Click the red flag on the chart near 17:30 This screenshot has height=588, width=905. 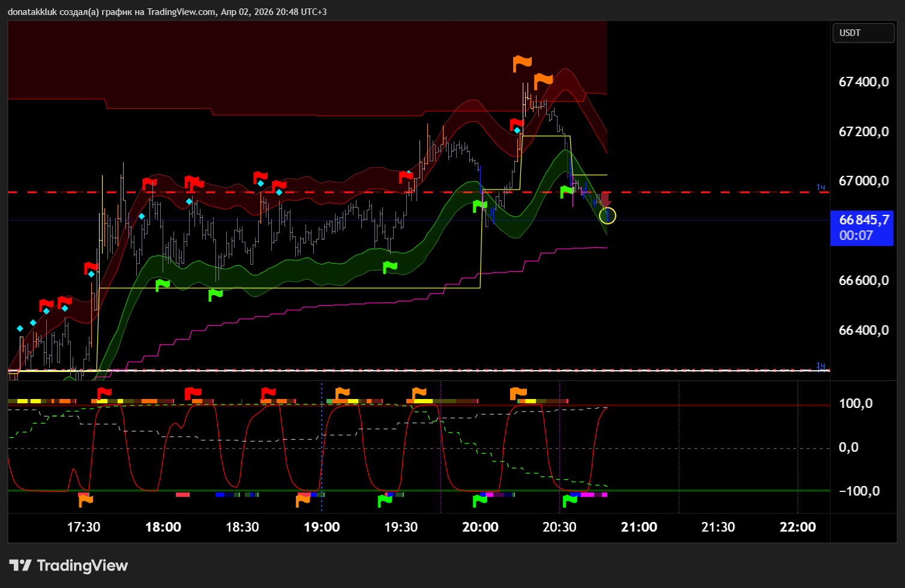[x=91, y=268]
